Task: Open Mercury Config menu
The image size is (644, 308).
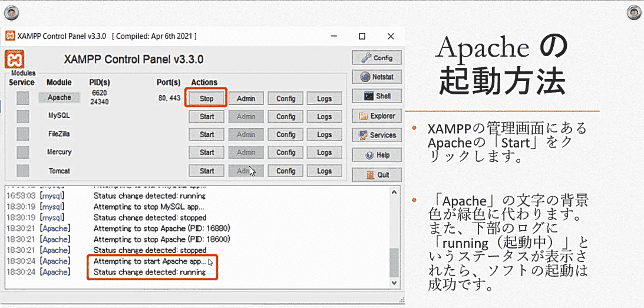Action: pyautogui.click(x=286, y=153)
